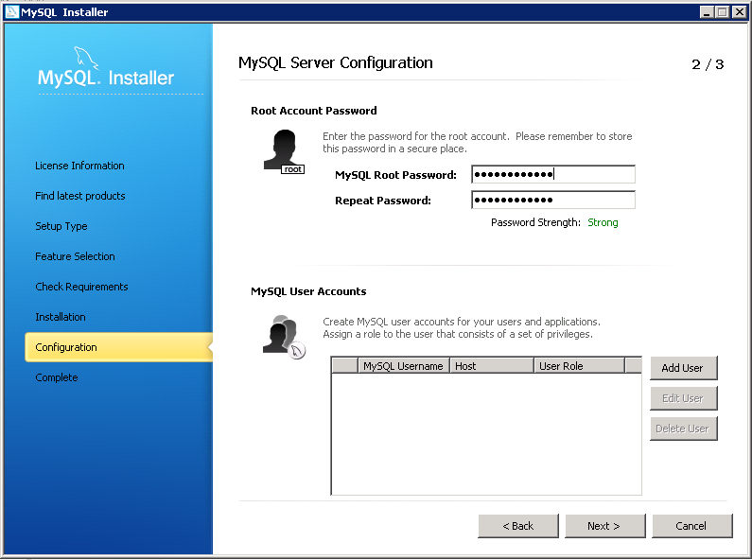Select Installation step in sidebar
The height and width of the screenshot is (560, 752).
coord(61,317)
